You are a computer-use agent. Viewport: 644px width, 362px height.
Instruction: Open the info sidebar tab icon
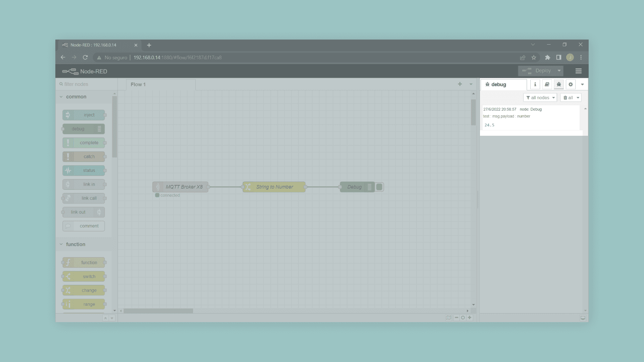point(535,84)
